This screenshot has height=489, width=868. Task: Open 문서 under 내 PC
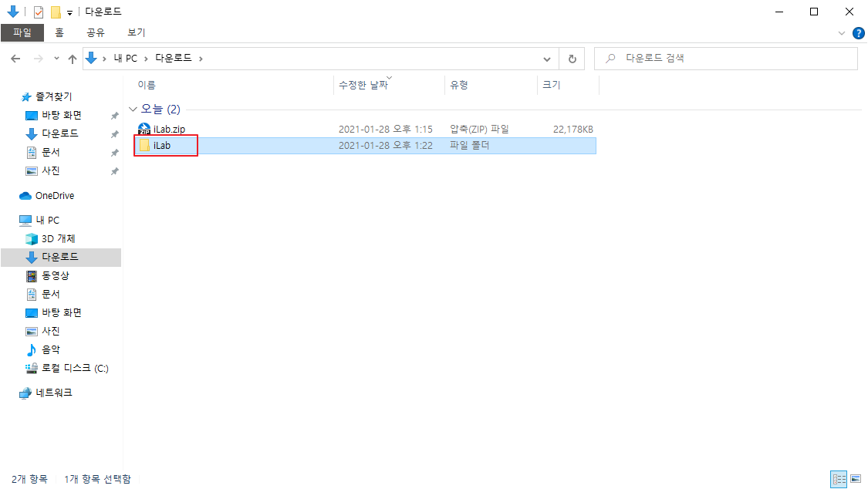coord(50,295)
